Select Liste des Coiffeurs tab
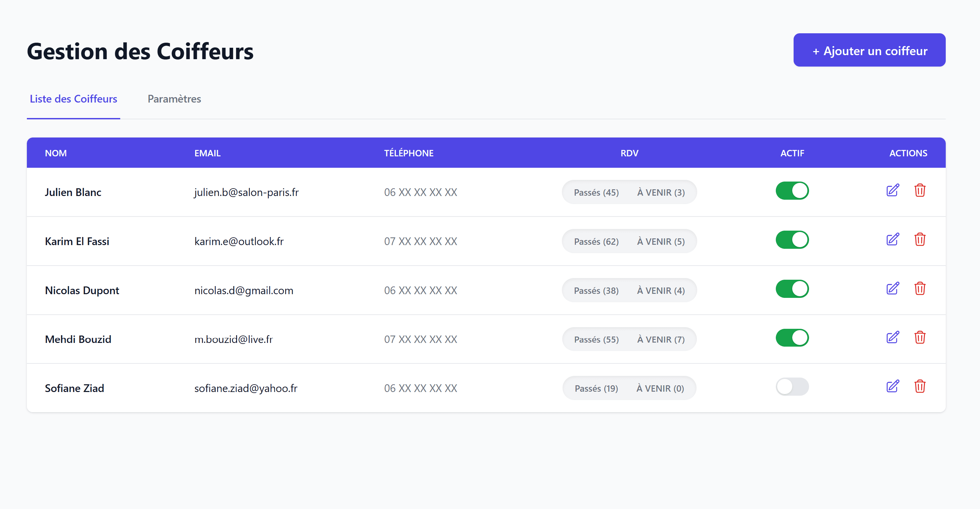980x509 pixels. [74, 99]
